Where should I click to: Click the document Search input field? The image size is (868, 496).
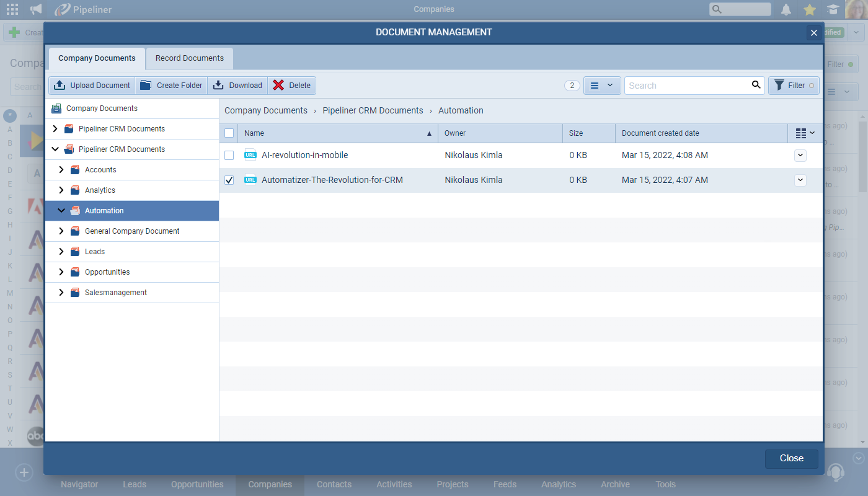coord(687,86)
